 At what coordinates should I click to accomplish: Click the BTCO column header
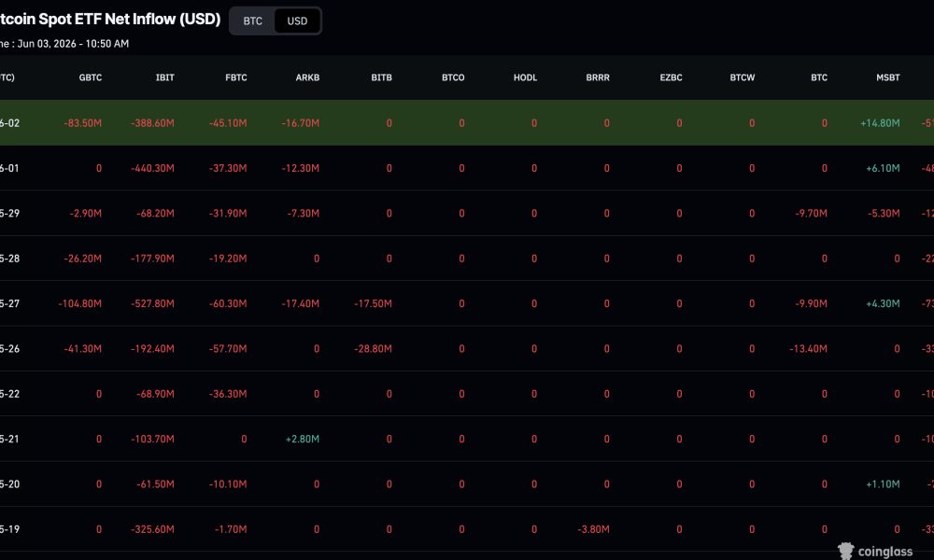tap(453, 77)
